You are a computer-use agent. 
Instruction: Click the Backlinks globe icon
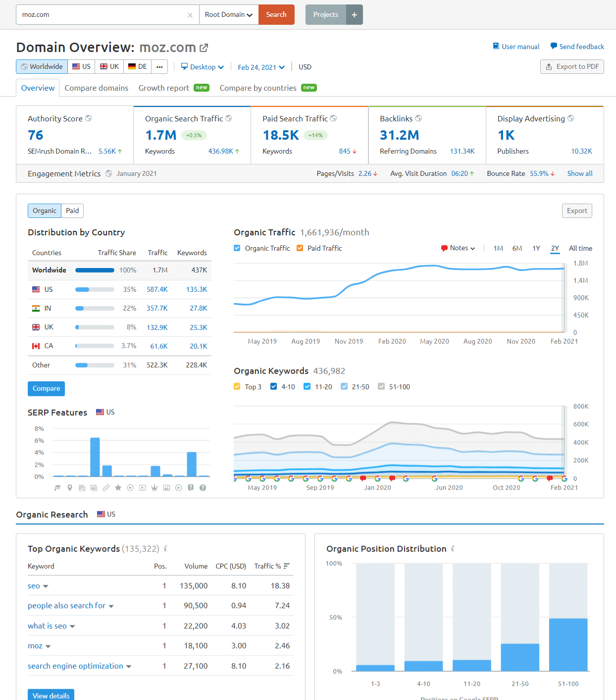[x=418, y=118]
